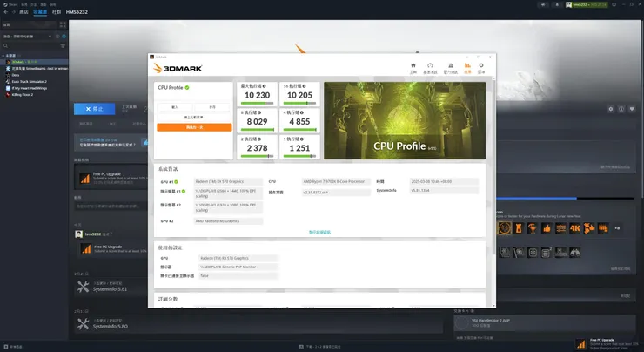Screen dimensions: 644x352
Task: Click Steam game settings gear icon
Action: coord(610,109)
